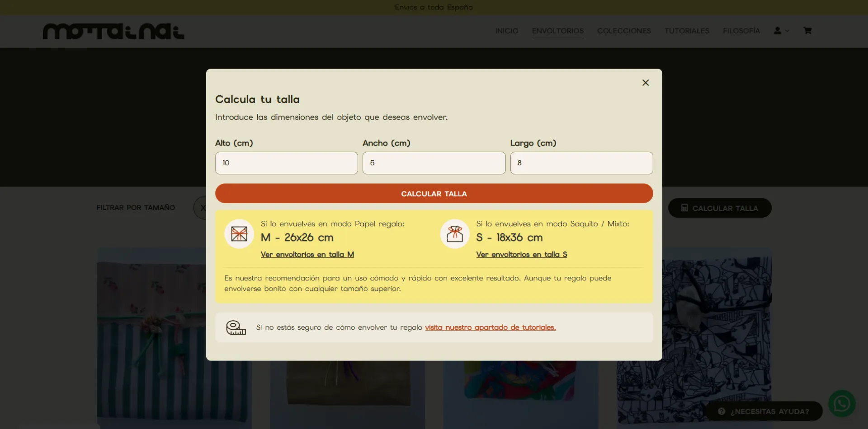Click the Ancho (cm) input field
868x429 pixels.
[434, 163]
